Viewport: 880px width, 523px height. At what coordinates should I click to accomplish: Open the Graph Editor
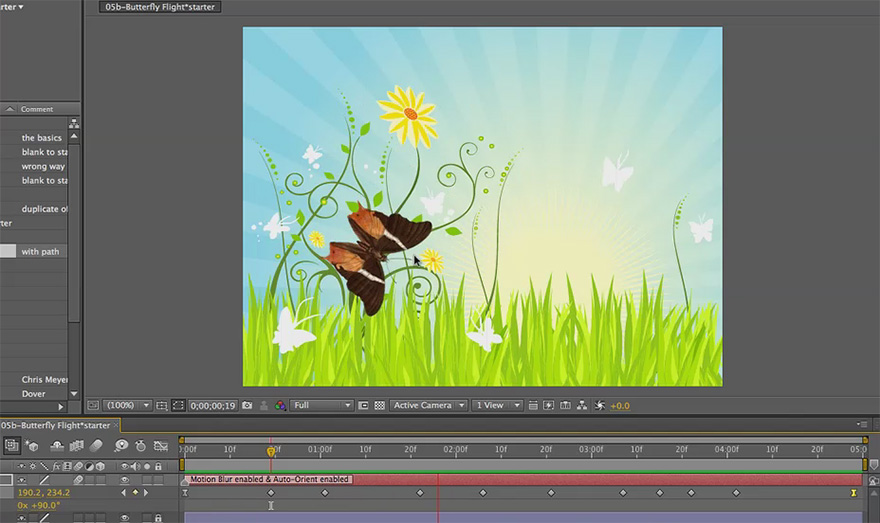(161, 446)
